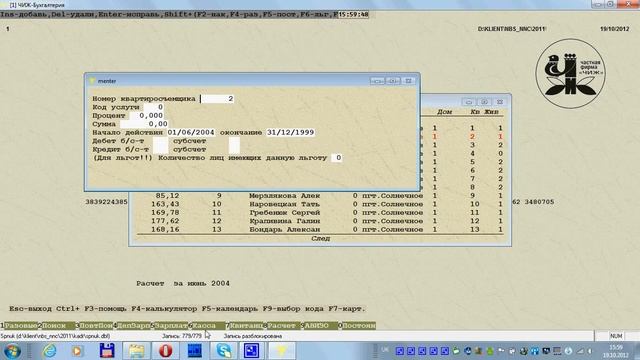Click the Кредит б/с-т field
Screen dimensions: 640x360
(x=160, y=149)
